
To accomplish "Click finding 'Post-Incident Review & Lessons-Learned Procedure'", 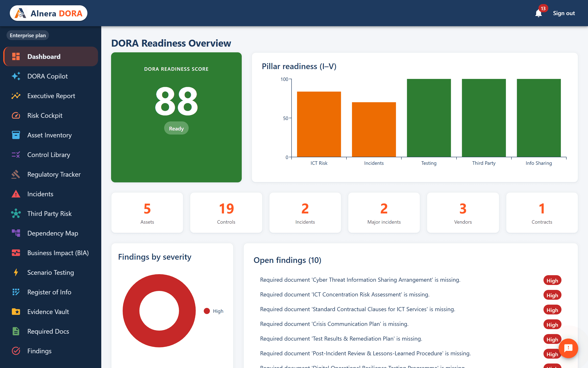I will [365, 353].
